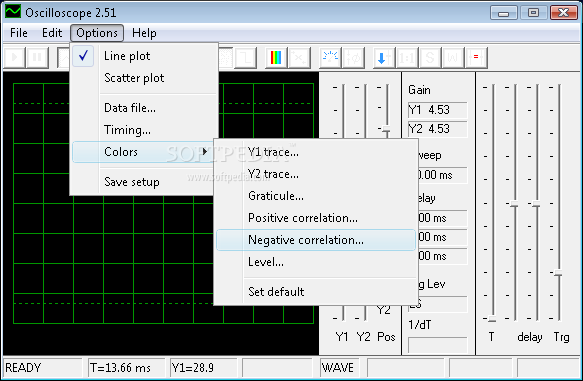Screen dimensions: 583x381
Task: Open the Help menu
Action: point(144,33)
